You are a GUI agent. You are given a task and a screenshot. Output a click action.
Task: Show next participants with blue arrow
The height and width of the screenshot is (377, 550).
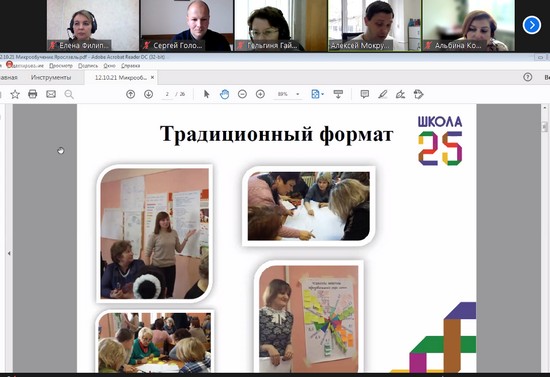tap(532, 25)
